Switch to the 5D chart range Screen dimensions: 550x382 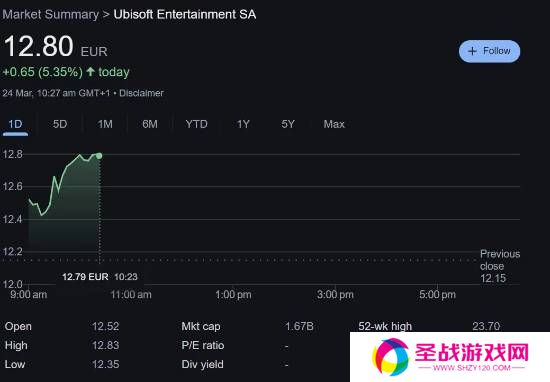tap(60, 124)
